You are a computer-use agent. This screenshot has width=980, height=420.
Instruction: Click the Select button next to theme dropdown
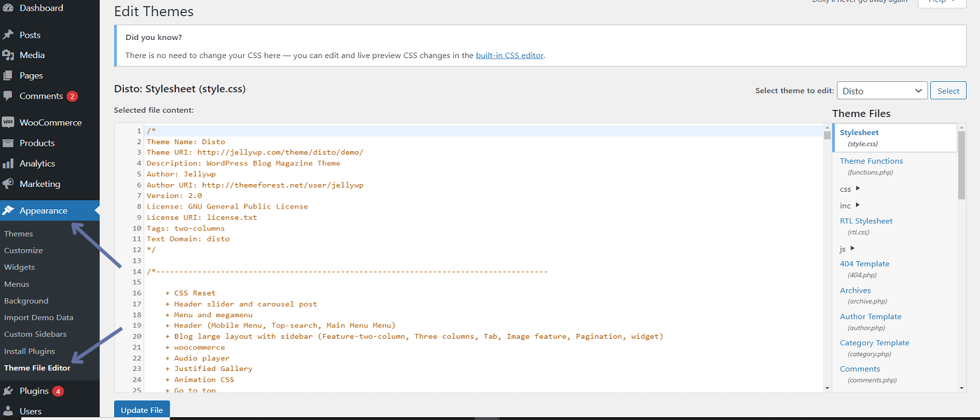pyautogui.click(x=948, y=91)
